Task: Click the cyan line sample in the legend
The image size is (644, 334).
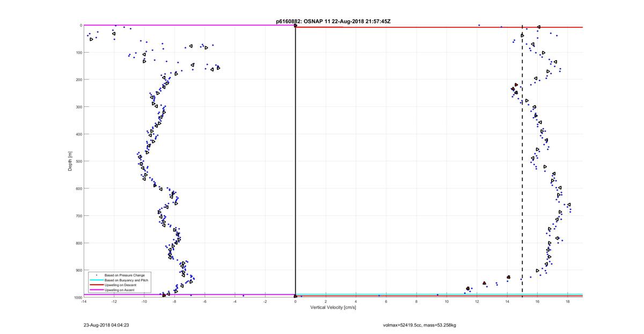Action: [x=97, y=280]
